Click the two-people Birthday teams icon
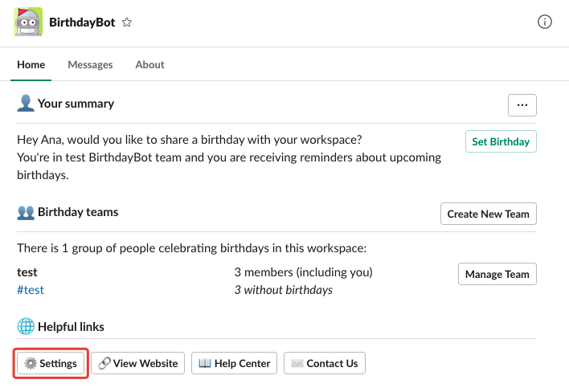Viewport: 569px width, 392px height. [26, 213]
